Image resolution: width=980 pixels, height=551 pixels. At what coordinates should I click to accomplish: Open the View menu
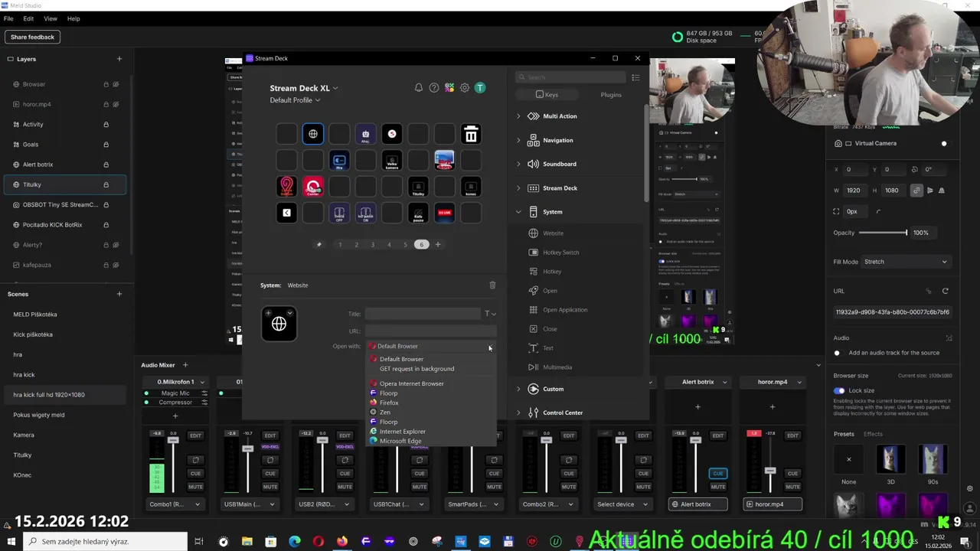click(x=51, y=18)
